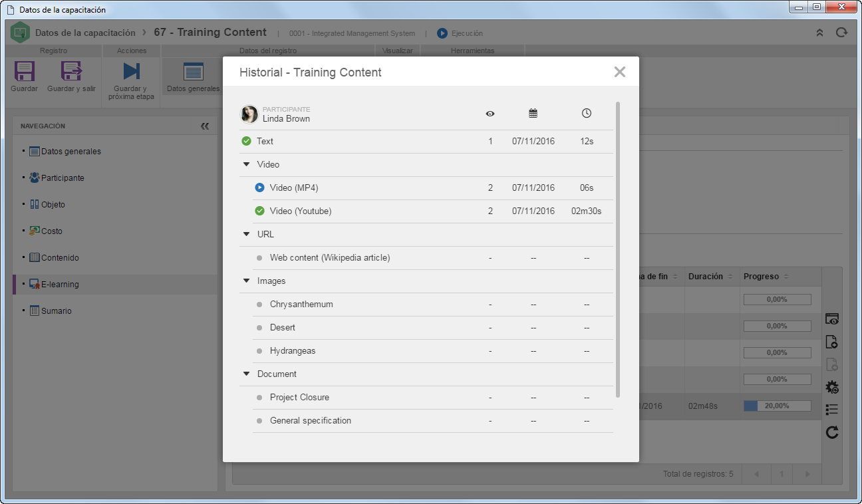862x504 pixels.
Task: Click the Herramientas ribbon group label
Action: pos(472,51)
